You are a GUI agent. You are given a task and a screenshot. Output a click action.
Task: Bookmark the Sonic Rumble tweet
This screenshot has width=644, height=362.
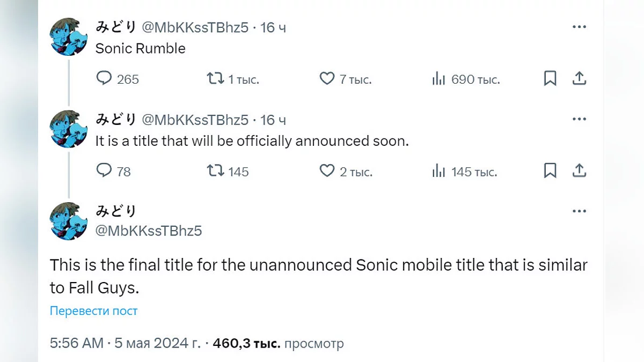[x=550, y=79]
